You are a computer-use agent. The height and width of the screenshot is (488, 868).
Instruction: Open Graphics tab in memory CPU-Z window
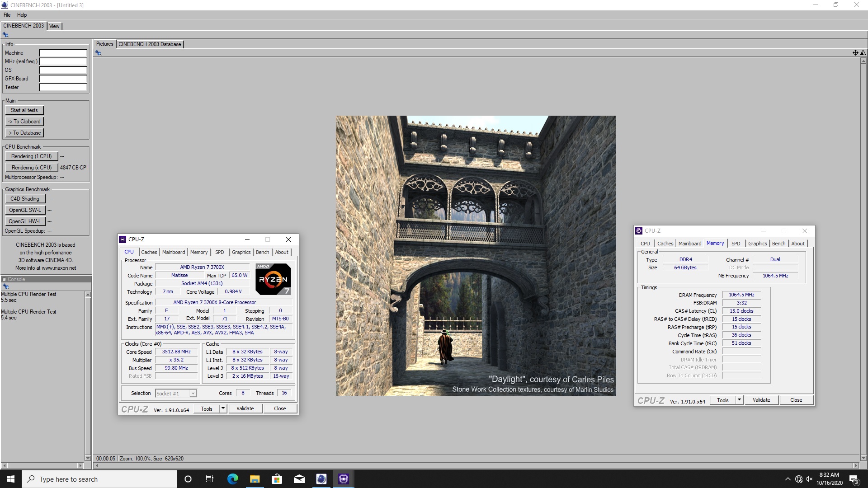point(757,244)
